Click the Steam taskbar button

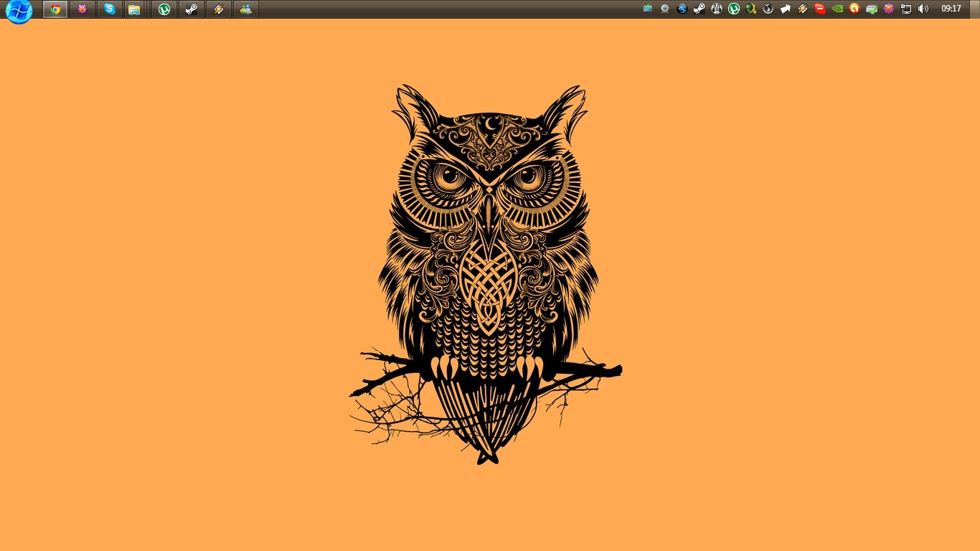(x=191, y=9)
